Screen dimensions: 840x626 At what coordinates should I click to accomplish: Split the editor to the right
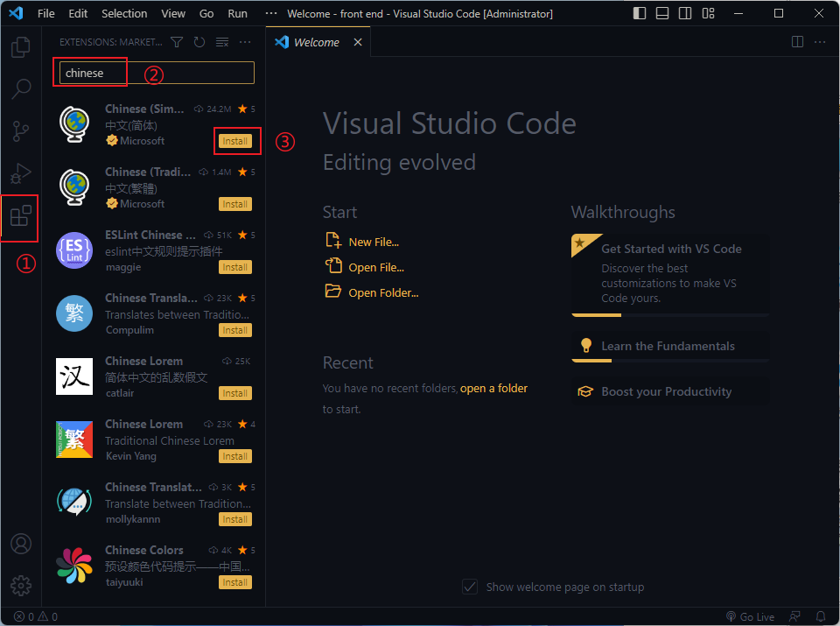[x=797, y=42]
